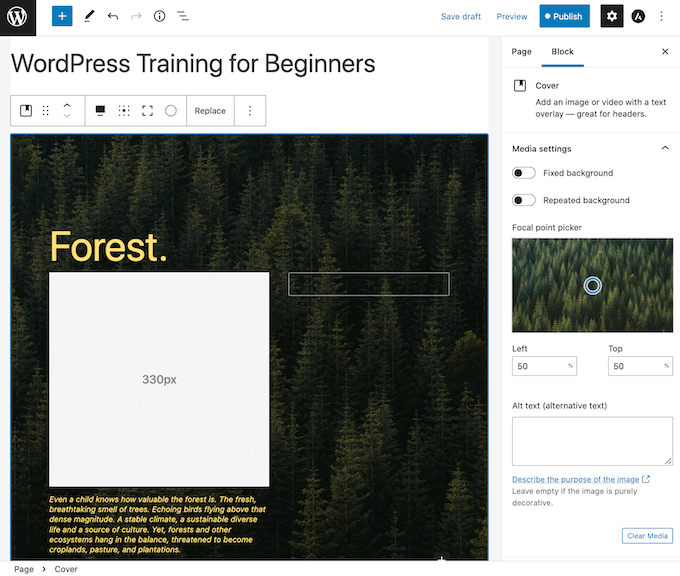680x576 pixels.
Task: Open the top bar options kebab menu
Action: click(661, 17)
